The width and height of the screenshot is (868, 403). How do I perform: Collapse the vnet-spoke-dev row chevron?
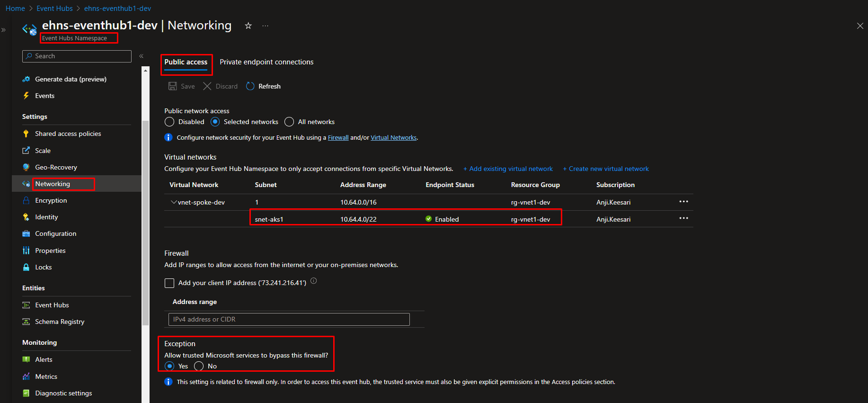tap(174, 202)
